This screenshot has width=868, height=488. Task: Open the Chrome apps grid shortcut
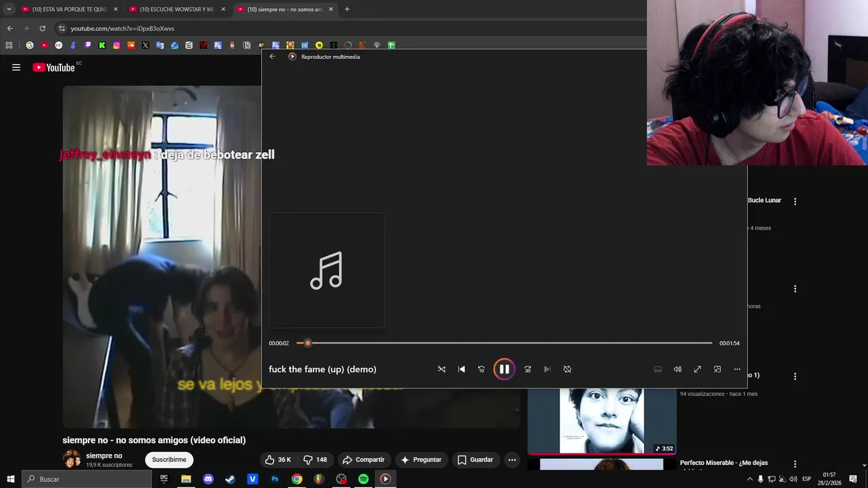[x=9, y=45]
